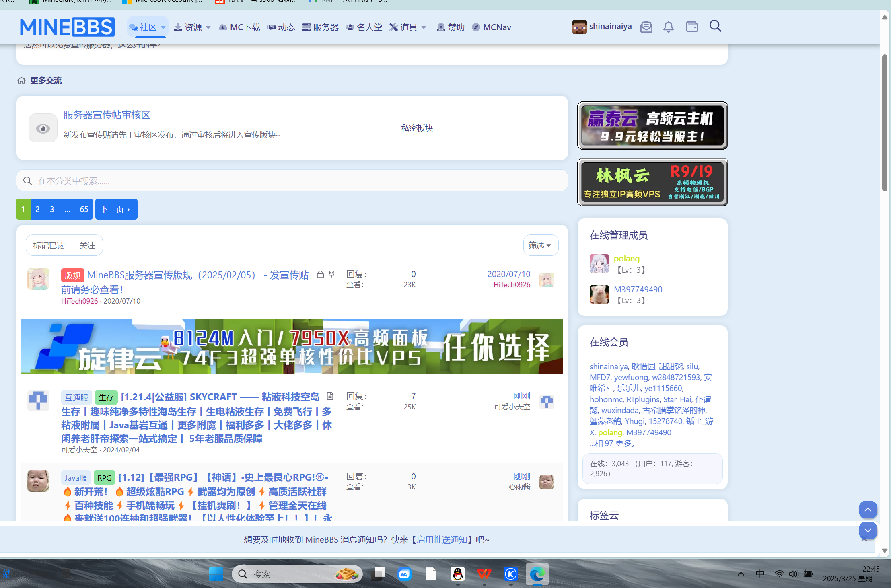Click RPG tag on 最强RPG thread
Screen dimensions: 891x588
coord(105,477)
